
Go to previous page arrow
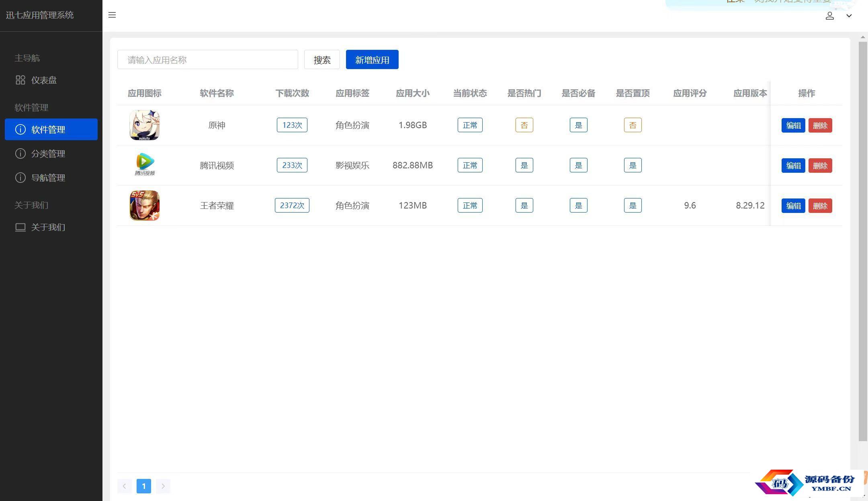[x=125, y=486]
